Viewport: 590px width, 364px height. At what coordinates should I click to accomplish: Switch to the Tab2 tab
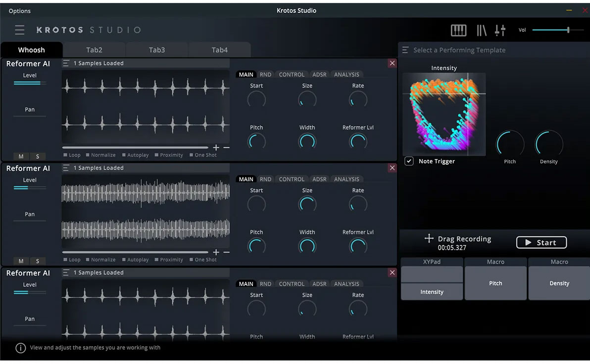[94, 50]
